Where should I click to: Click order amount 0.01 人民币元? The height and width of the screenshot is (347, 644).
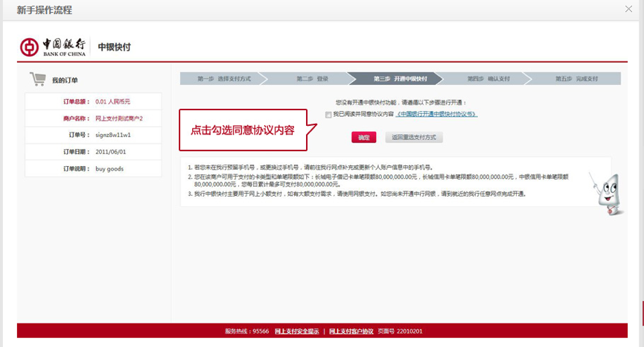(112, 102)
